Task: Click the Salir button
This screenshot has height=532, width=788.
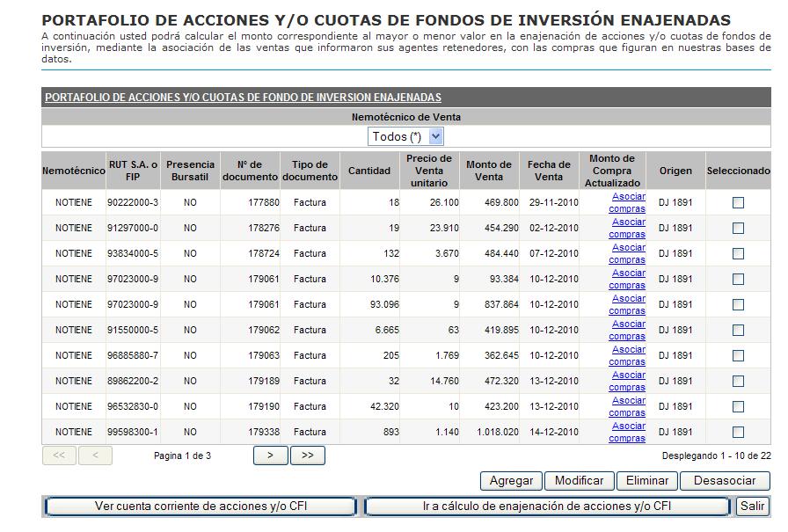Action: tap(752, 506)
